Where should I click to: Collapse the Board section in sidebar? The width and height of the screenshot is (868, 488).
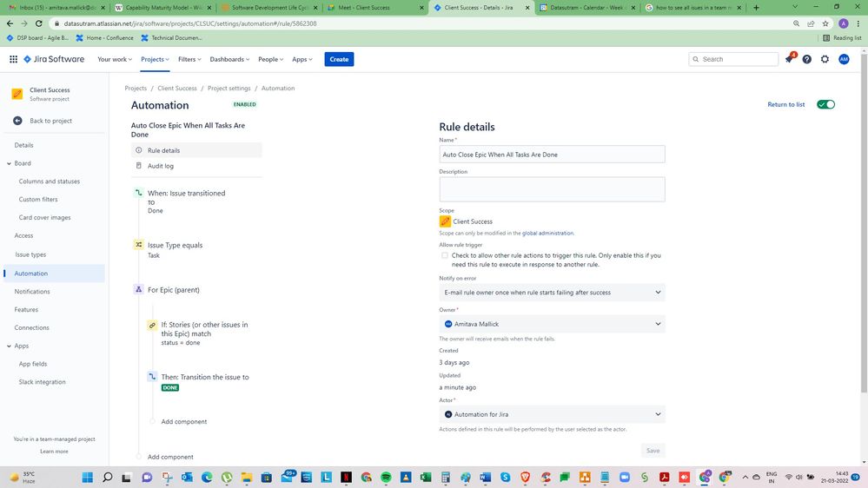[x=9, y=163]
